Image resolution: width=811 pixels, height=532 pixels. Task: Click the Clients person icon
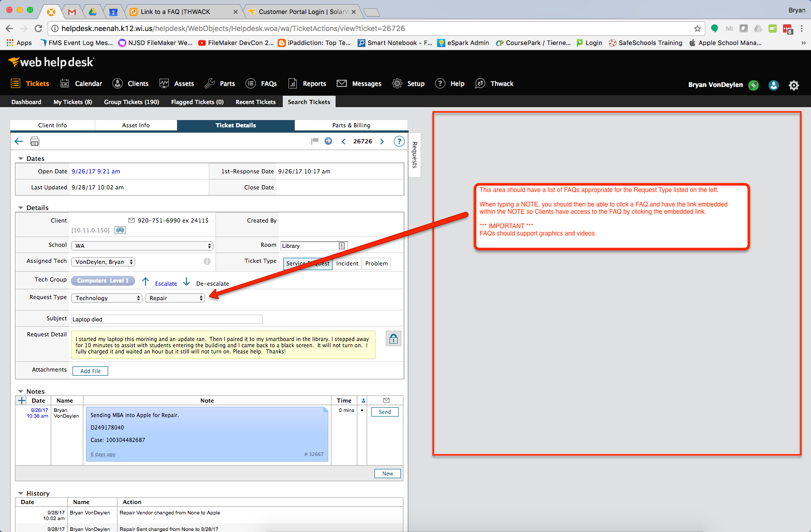pyautogui.click(x=118, y=83)
